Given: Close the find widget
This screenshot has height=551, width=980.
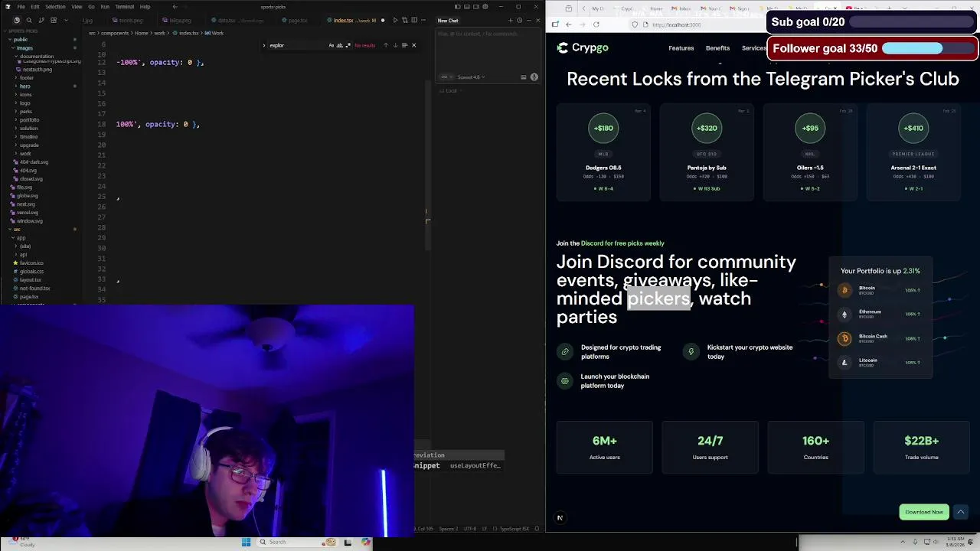Looking at the screenshot, I should coord(414,45).
